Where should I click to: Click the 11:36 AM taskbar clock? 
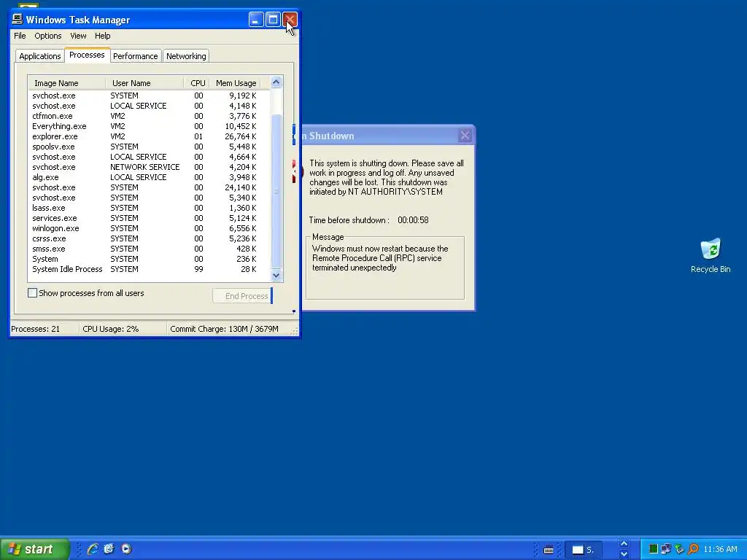pyautogui.click(x=720, y=550)
